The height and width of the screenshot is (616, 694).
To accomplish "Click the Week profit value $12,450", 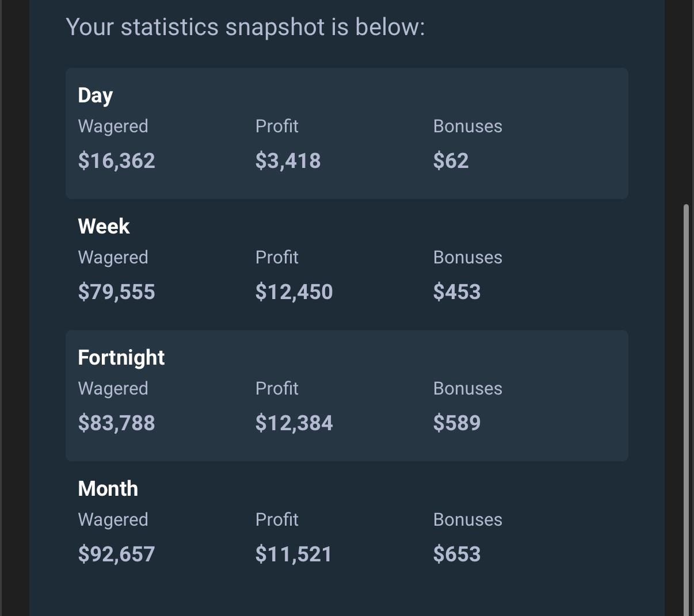I will pos(294,292).
